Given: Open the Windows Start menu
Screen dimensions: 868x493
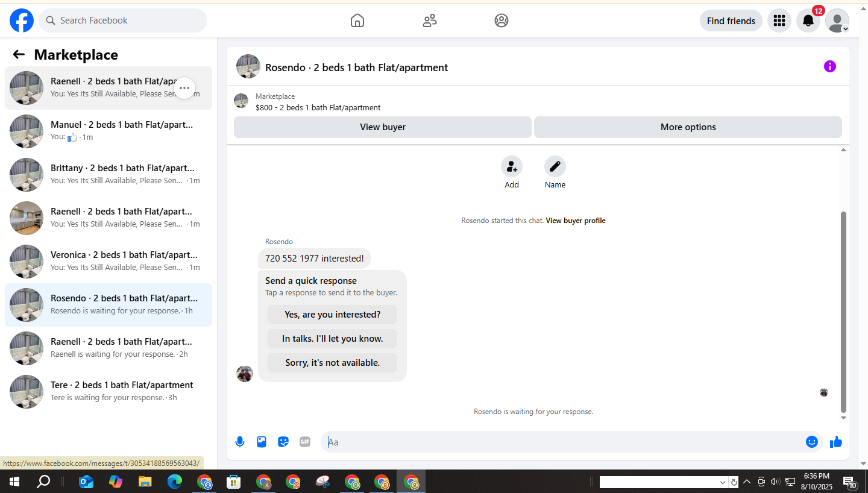Looking at the screenshot, I should [x=14, y=482].
